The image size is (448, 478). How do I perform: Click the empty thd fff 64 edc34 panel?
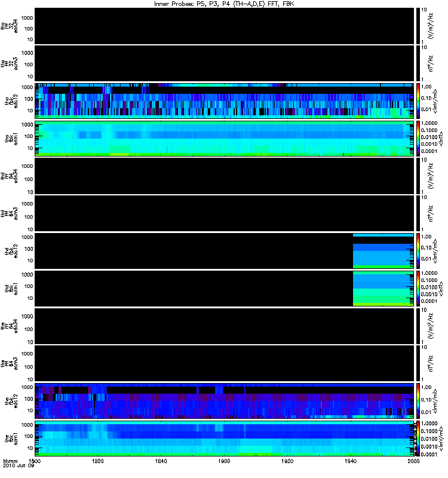pyautogui.click(x=225, y=176)
